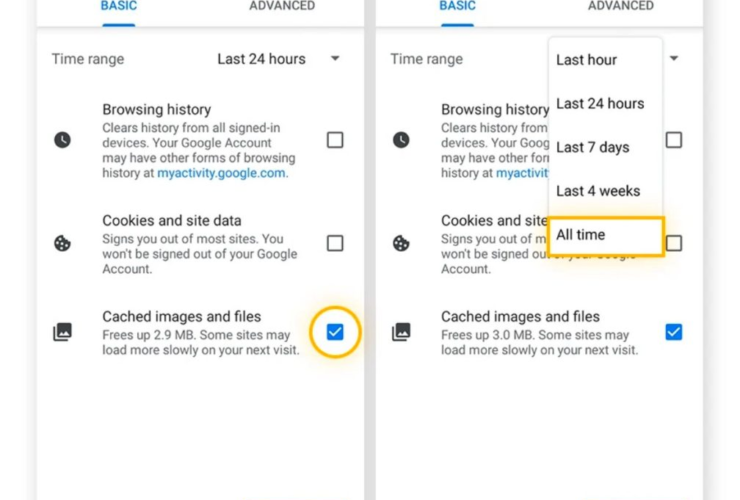This screenshot has height=500, width=740.
Task: Click the dropdown arrow in right panel
Action: [x=674, y=59]
